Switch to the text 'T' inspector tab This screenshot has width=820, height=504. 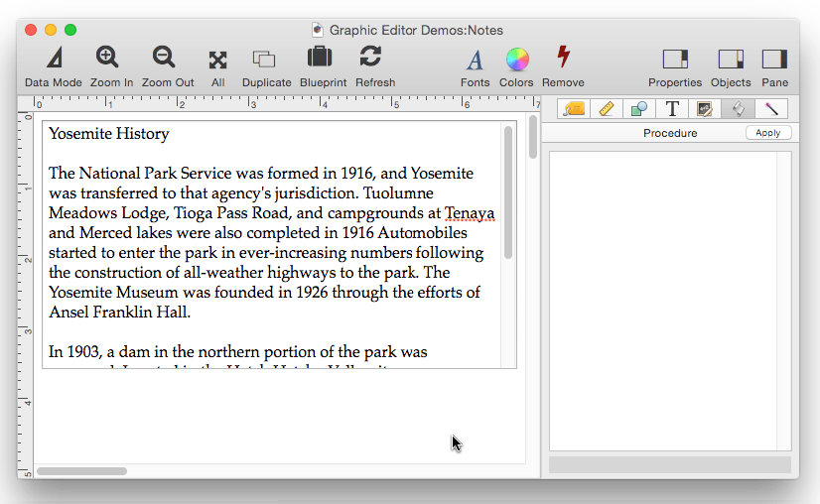(x=672, y=109)
